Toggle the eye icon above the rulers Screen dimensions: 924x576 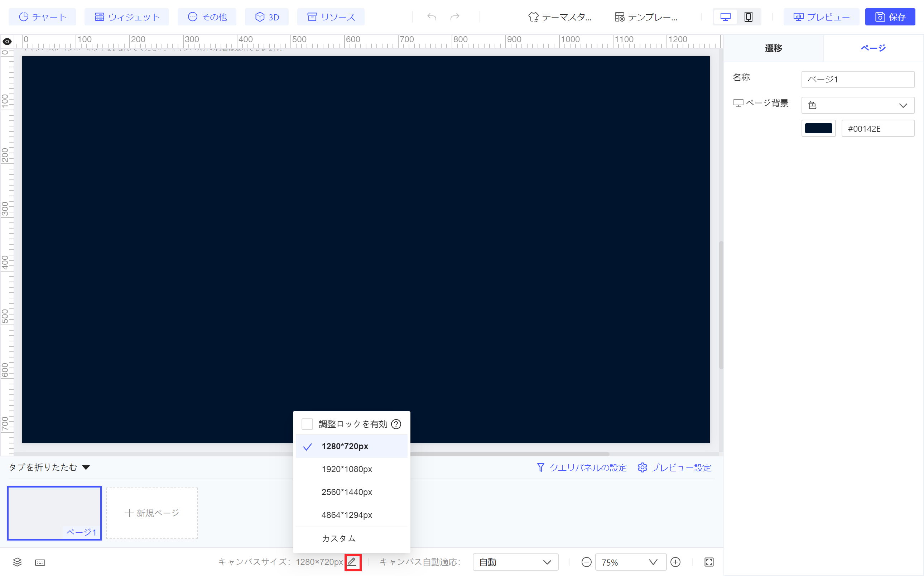pyautogui.click(x=7, y=41)
